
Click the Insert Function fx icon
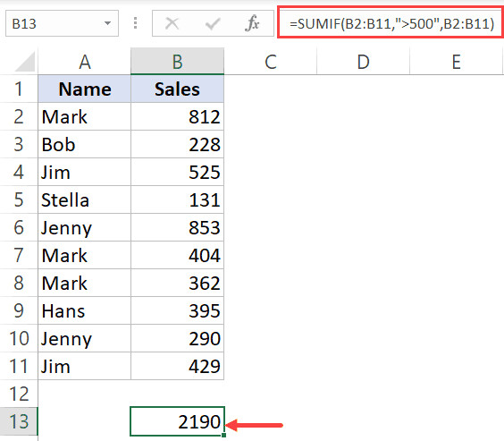coord(252,23)
